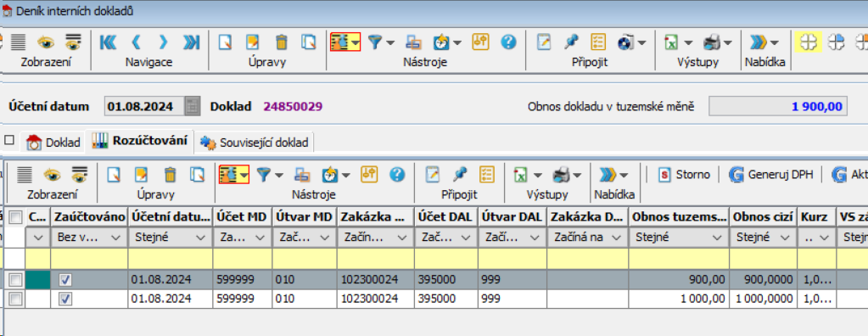Viewport: 868px width, 336px height.
Task: Click trash delete icon in Rozúčtování Úpravy group
Action: 170,175
